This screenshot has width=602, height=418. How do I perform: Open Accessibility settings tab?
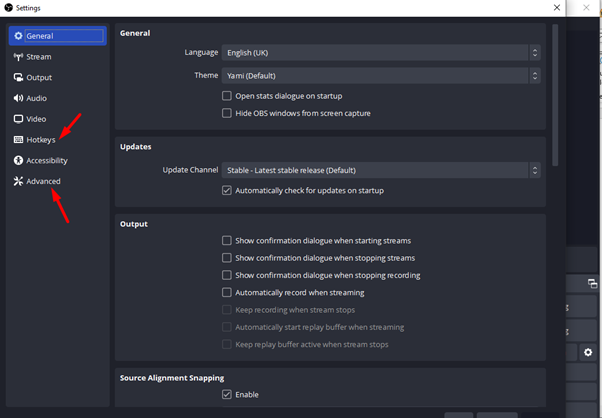coord(58,160)
